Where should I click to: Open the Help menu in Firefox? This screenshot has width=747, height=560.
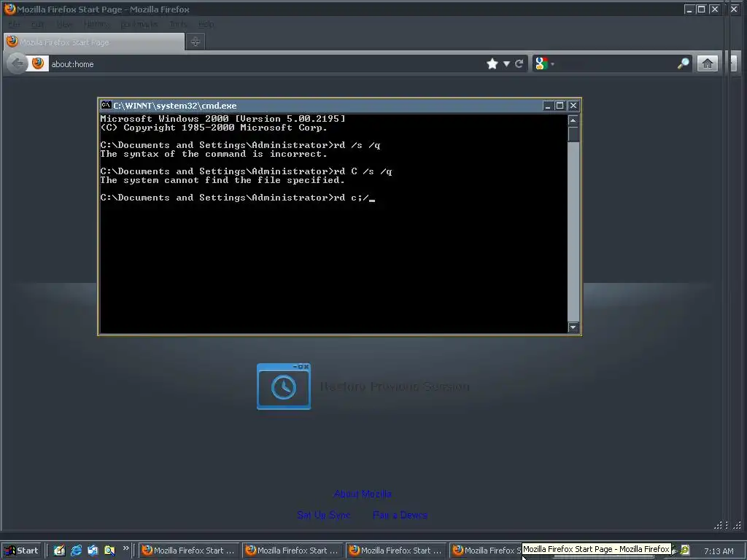(x=206, y=24)
